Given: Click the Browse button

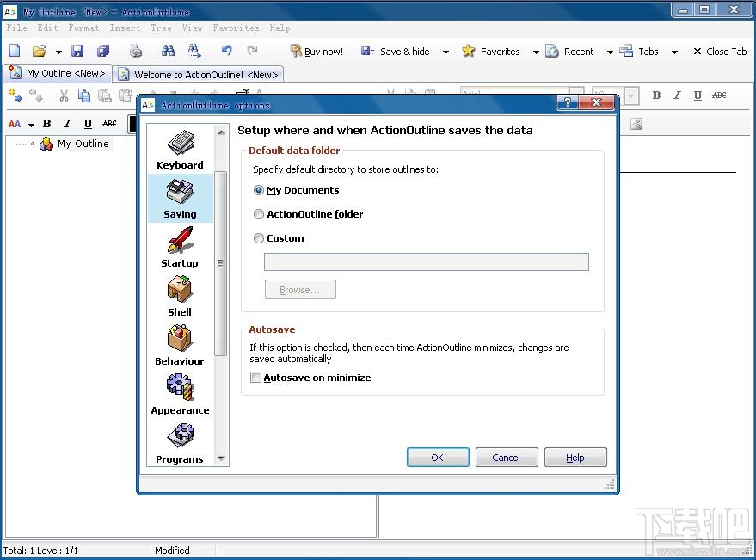Looking at the screenshot, I should point(299,289).
